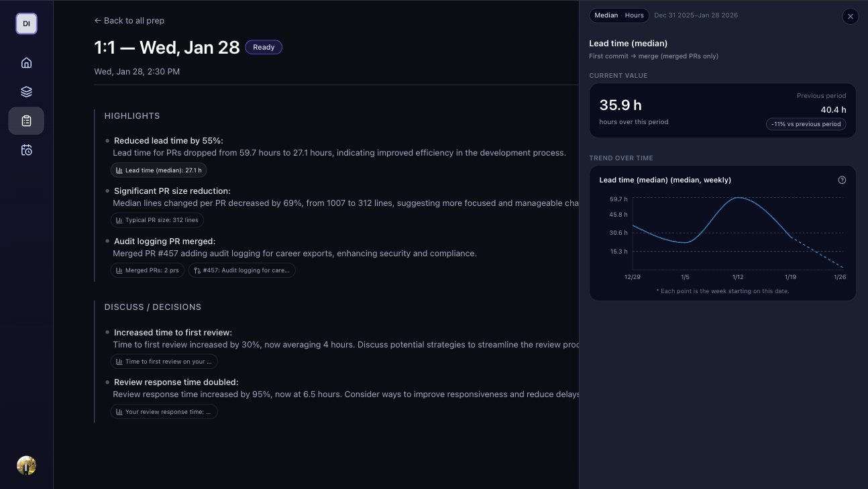Open Time to first review metric chip
868x489 pixels.
[164, 362]
